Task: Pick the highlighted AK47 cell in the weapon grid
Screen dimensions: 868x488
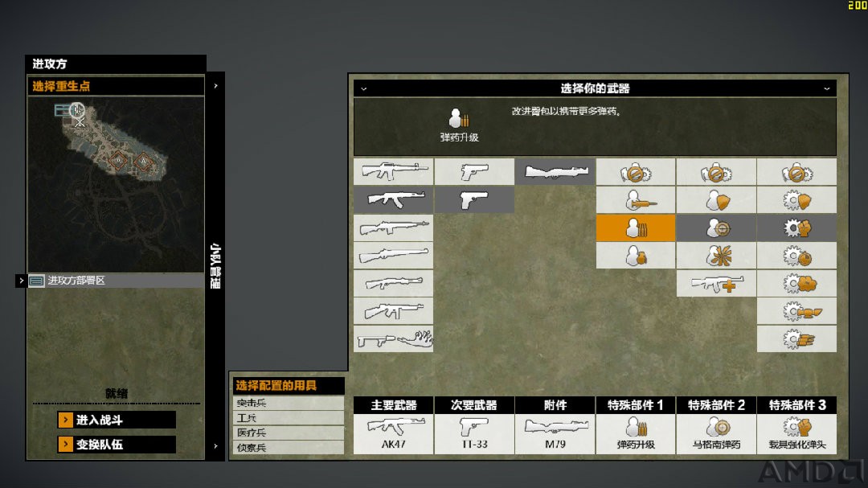Action: coord(393,199)
